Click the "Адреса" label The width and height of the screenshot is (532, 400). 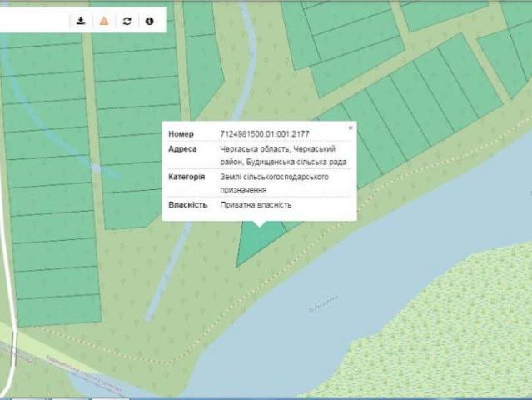pyautogui.click(x=182, y=148)
